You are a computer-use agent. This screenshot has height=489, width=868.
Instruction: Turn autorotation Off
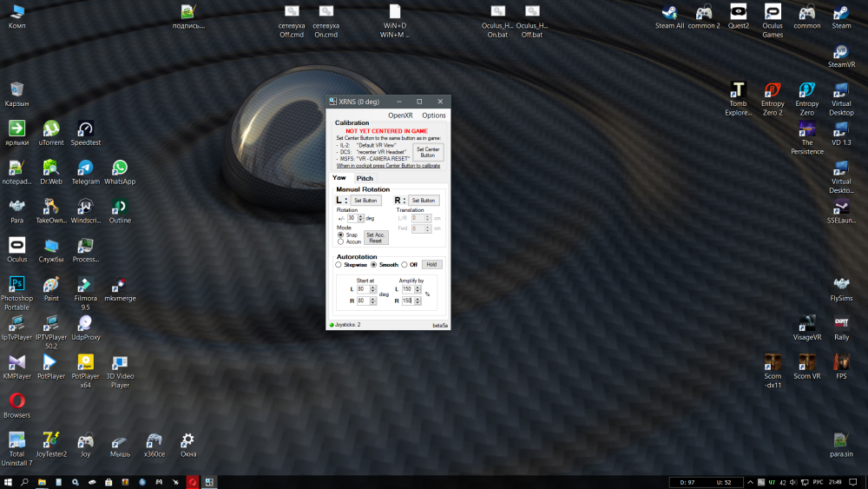pyautogui.click(x=404, y=265)
